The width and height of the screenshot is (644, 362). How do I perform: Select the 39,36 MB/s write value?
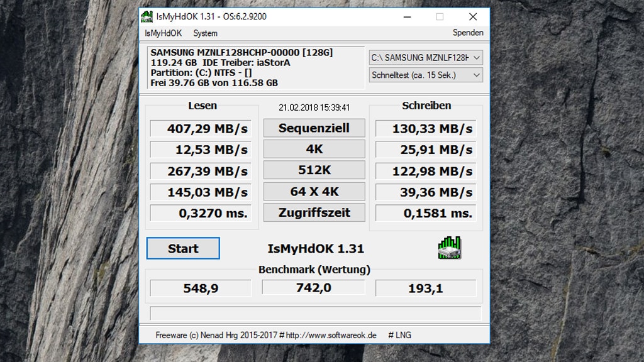pyautogui.click(x=426, y=192)
